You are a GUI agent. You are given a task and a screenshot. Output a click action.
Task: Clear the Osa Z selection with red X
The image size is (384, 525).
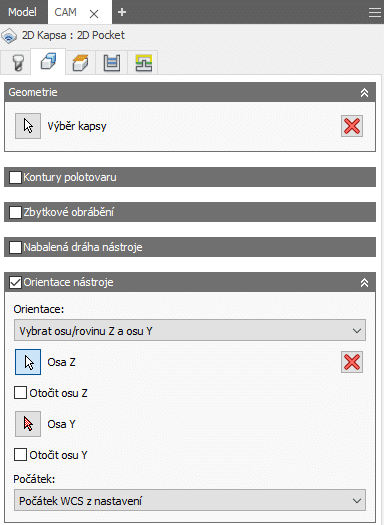(x=352, y=362)
